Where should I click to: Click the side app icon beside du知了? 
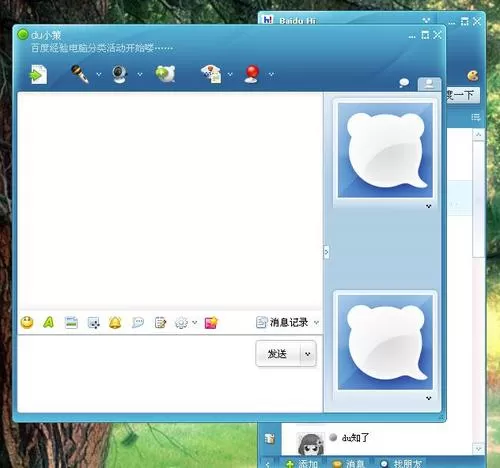tap(269, 439)
